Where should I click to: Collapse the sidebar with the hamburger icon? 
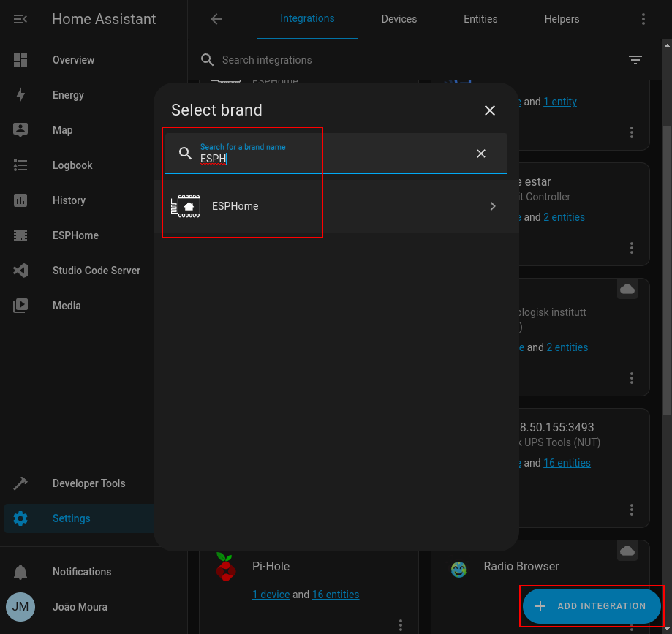(x=20, y=19)
